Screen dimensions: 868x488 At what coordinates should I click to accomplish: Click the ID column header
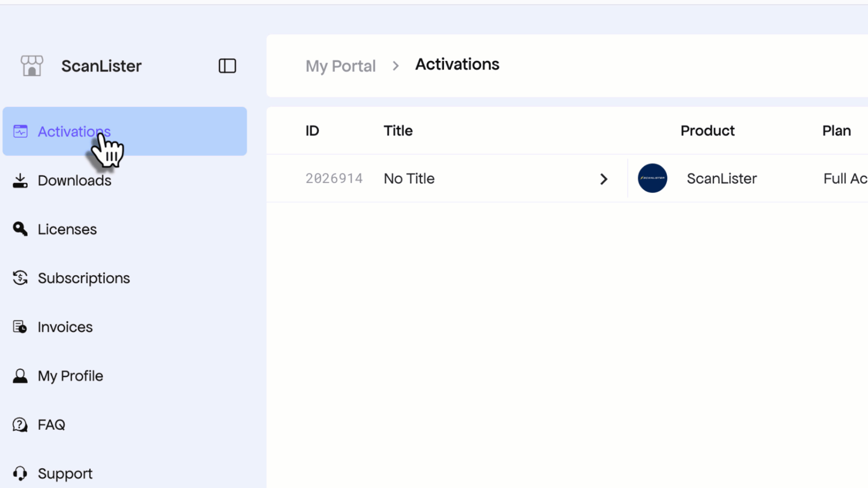point(312,131)
